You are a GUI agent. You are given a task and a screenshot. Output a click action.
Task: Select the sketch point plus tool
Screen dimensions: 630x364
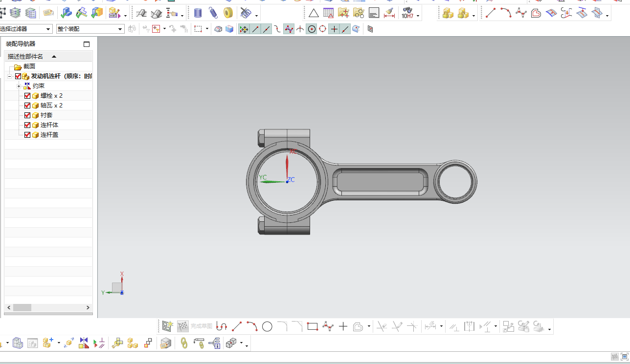[x=343, y=326]
